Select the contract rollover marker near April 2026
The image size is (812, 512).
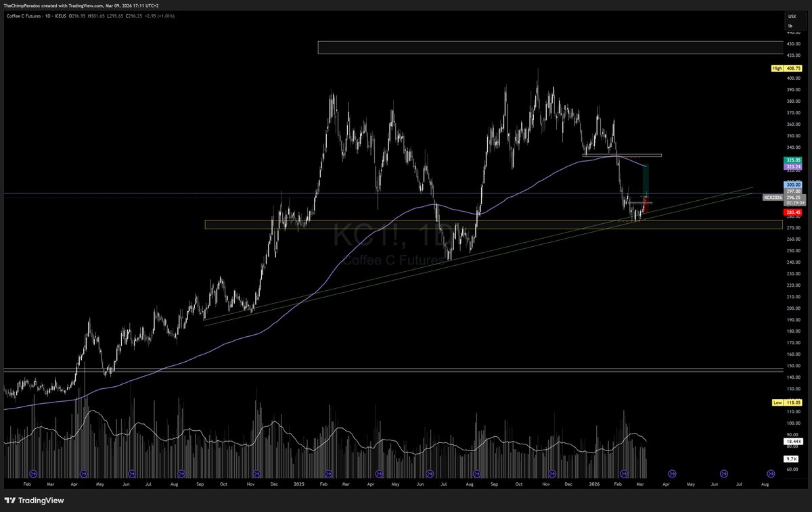click(x=672, y=474)
